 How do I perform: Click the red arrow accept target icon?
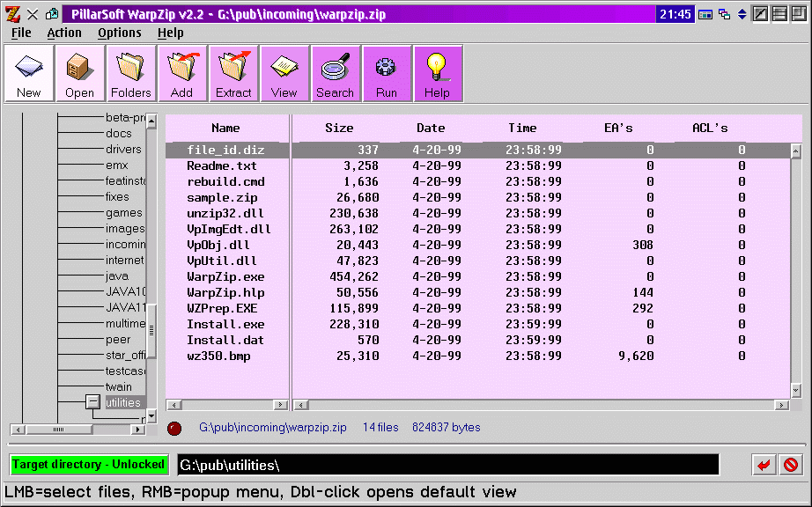pyautogui.click(x=764, y=465)
